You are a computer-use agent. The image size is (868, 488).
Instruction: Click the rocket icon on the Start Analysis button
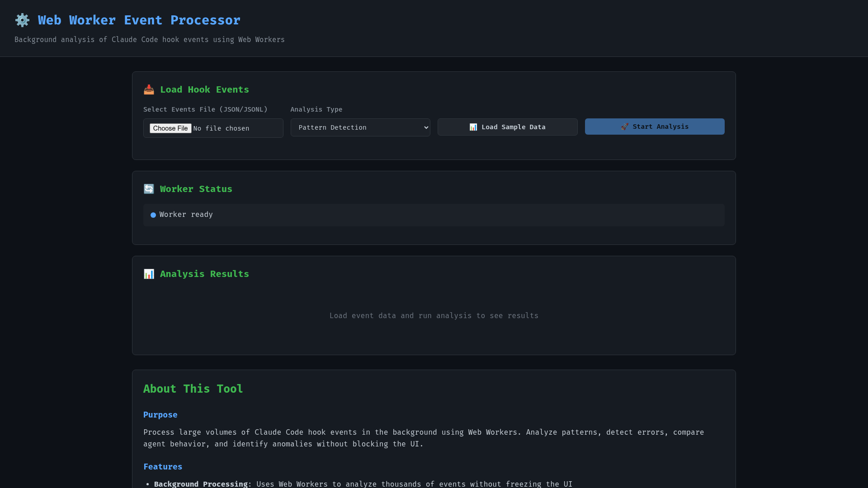point(624,127)
